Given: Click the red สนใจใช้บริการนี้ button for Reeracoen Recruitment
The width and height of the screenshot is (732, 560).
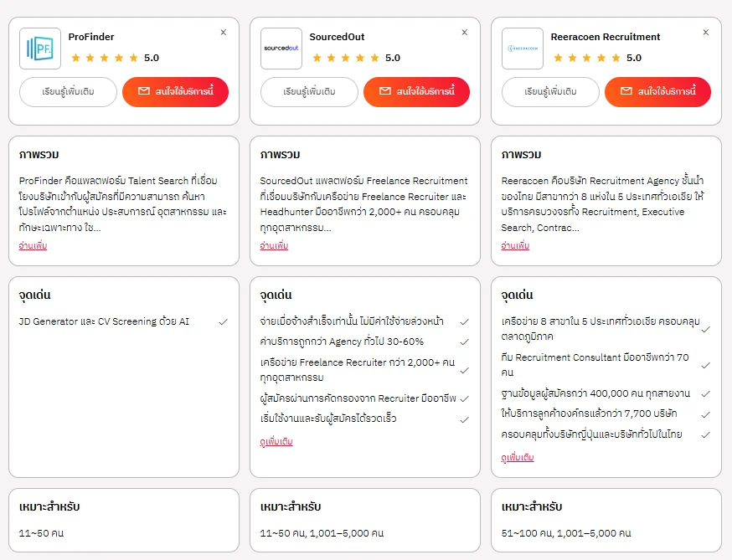Looking at the screenshot, I should click(657, 92).
